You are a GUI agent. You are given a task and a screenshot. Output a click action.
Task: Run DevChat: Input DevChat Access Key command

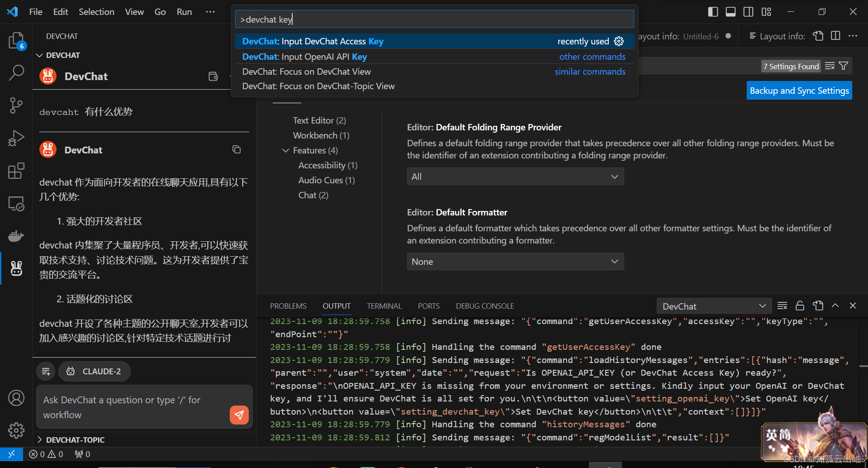pyautogui.click(x=434, y=41)
